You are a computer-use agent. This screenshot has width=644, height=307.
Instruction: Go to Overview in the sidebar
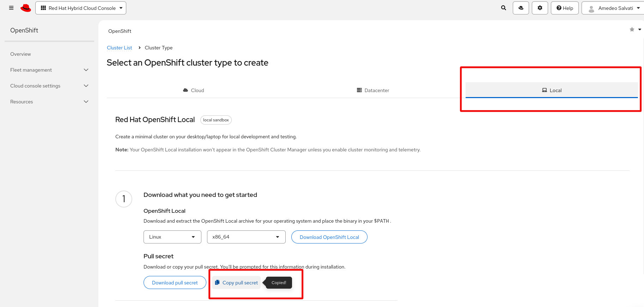(x=20, y=54)
